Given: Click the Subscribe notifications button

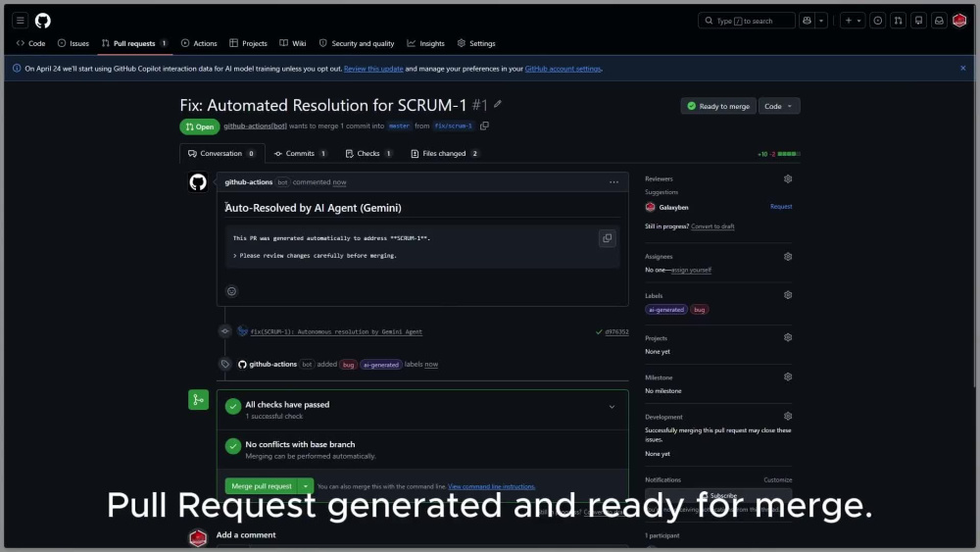Looking at the screenshot, I should coord(718,496).
